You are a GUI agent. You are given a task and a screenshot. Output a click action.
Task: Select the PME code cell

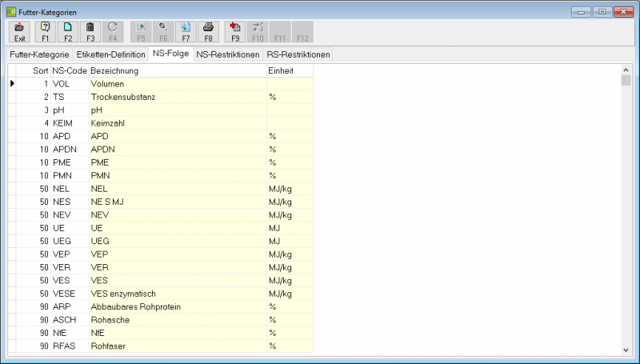70,162
